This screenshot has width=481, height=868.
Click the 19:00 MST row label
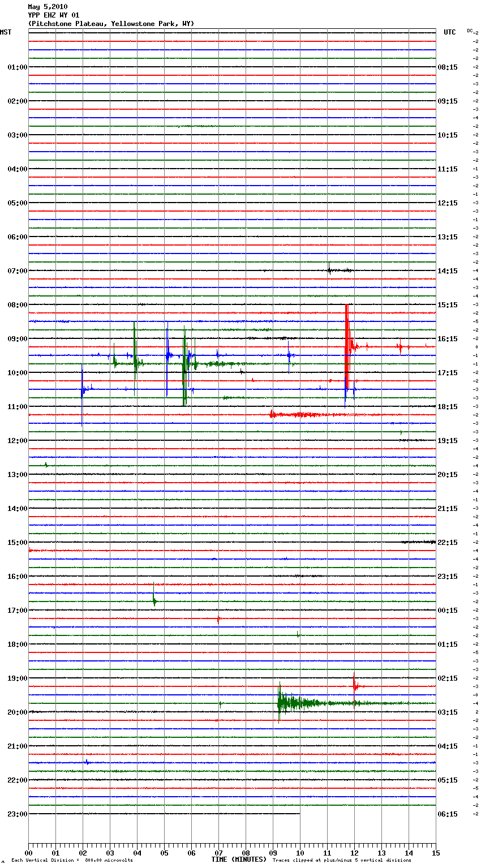(18, 678)
